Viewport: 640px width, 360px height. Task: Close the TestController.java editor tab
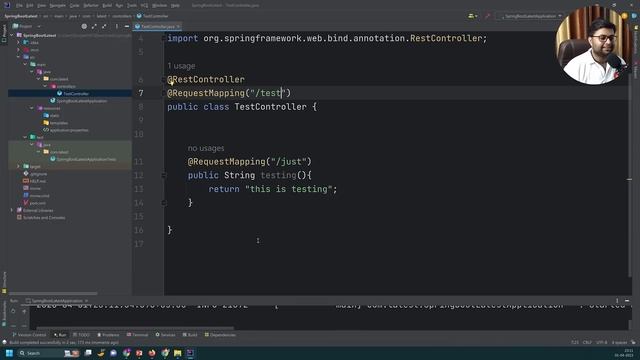[178, 27]
